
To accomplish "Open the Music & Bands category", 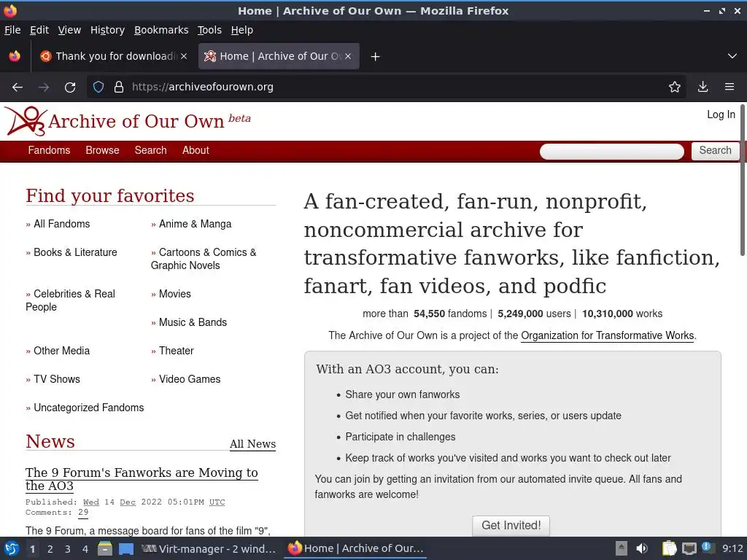I will [193, 322].
